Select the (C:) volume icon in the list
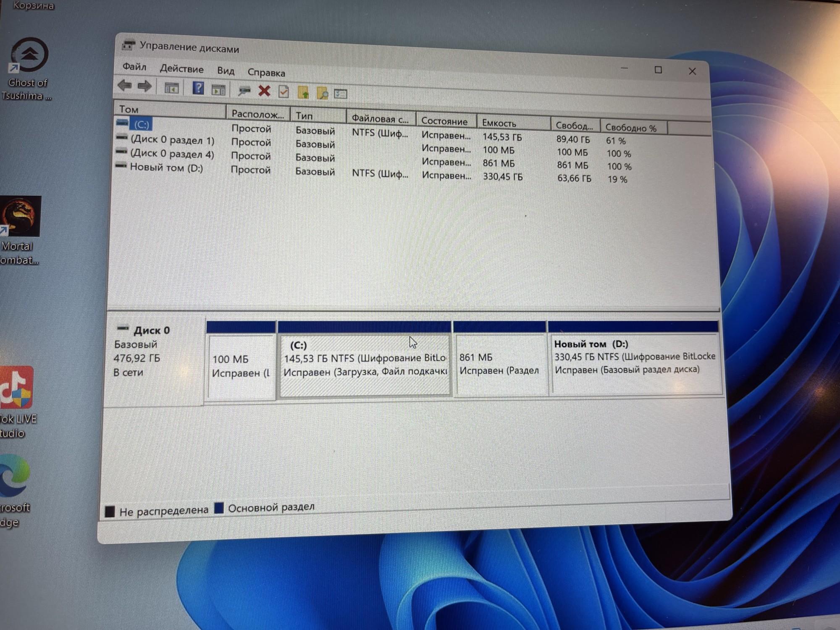This screenshot has width=840, height=630. [123, 123]
